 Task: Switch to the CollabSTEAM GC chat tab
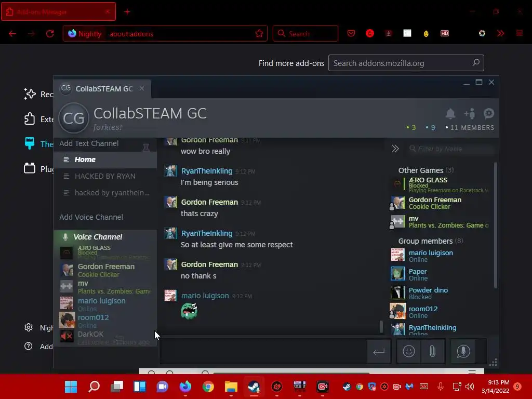point(104,88)
